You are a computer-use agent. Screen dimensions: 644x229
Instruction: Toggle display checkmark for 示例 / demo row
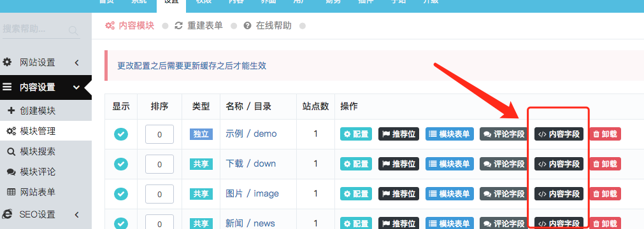(x=121, y=134)
